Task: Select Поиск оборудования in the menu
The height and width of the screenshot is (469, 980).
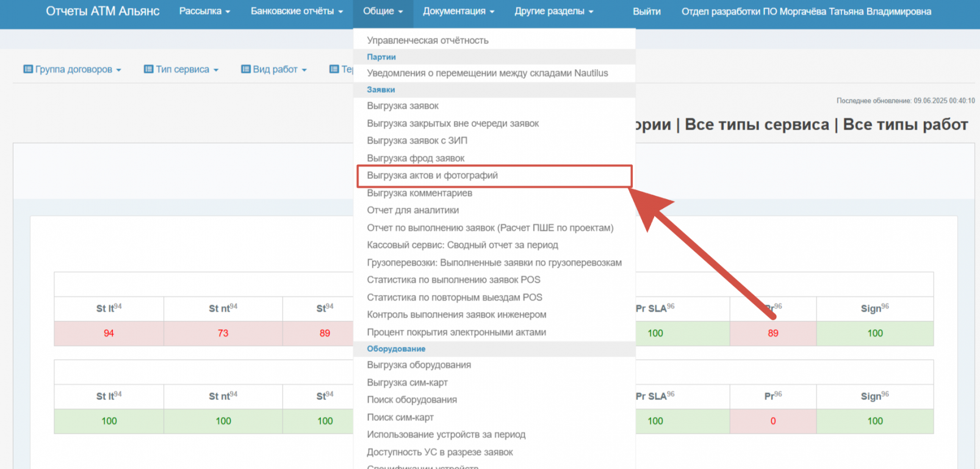Action: 411,399
